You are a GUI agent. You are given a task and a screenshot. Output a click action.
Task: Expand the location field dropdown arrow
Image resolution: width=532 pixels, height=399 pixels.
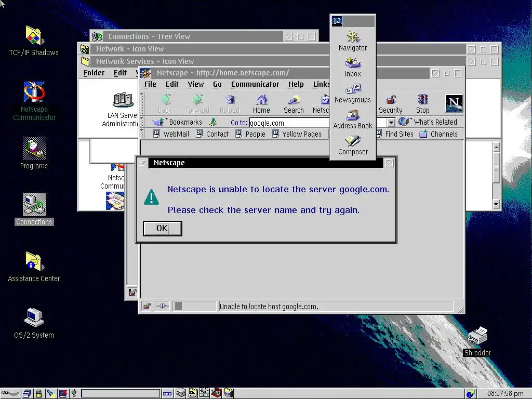(391, 123)
